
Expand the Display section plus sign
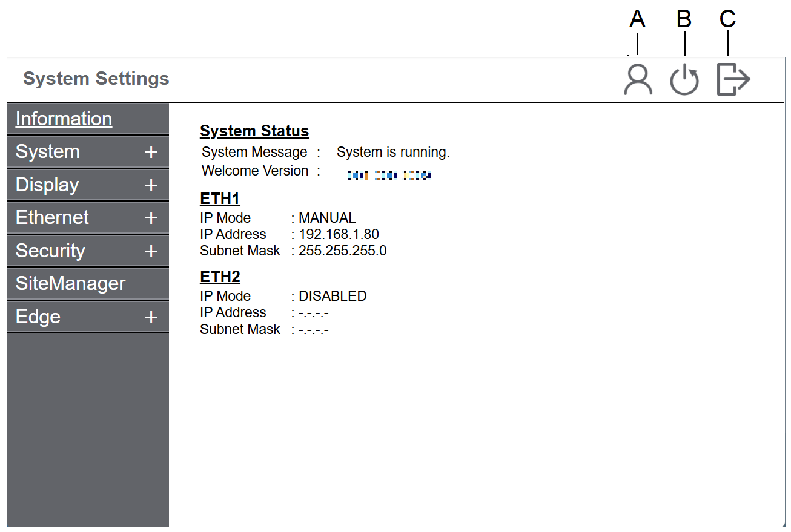pyautogui.click(x=151, y=185)
